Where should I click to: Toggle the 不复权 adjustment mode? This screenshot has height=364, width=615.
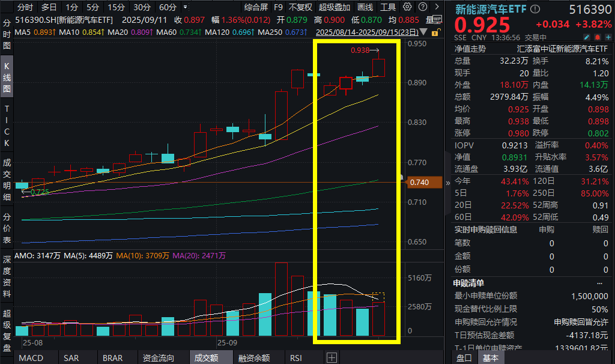pyautogui.click(x=301, y=8)
